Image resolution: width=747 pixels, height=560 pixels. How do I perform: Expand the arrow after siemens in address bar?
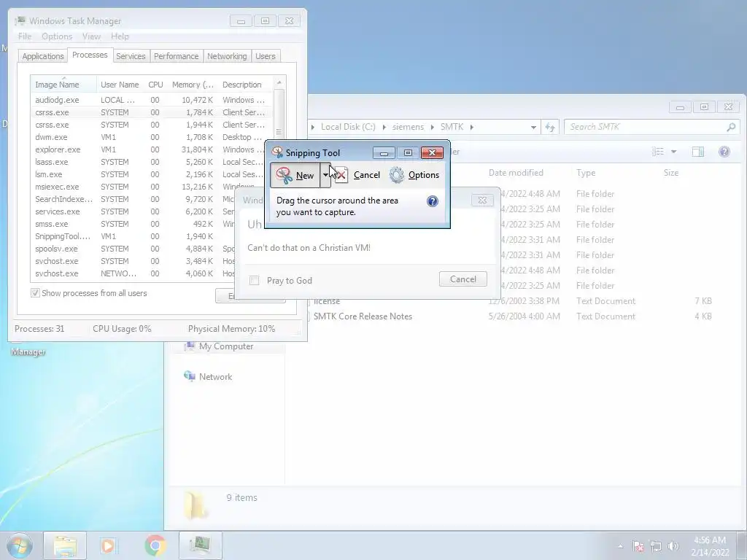(x=433, y=127)
